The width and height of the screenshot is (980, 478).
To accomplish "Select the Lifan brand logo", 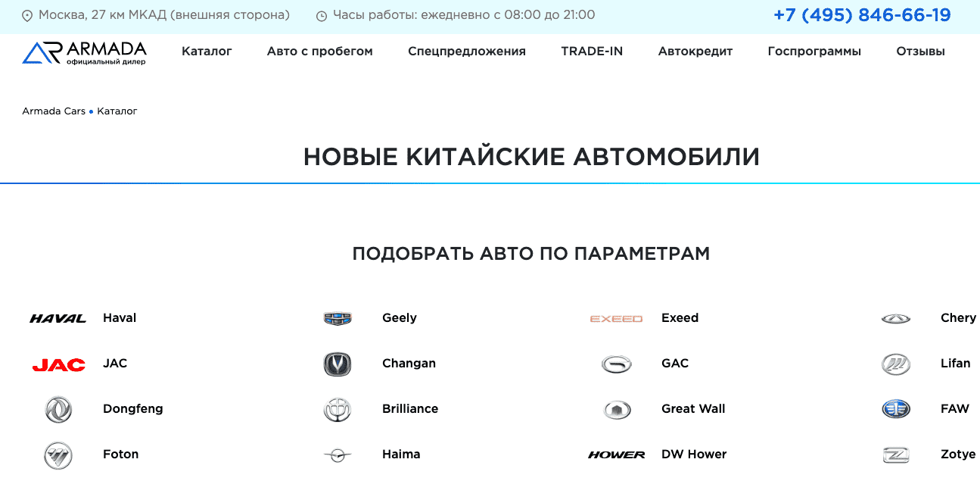I will [896, 363].
